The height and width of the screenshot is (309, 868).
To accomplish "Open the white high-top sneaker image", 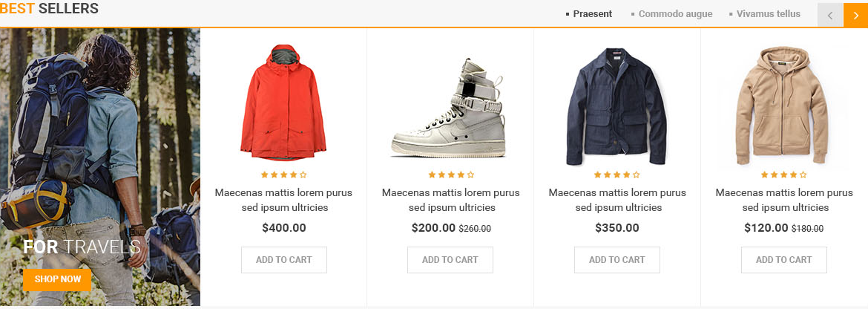I will (449, 108).
